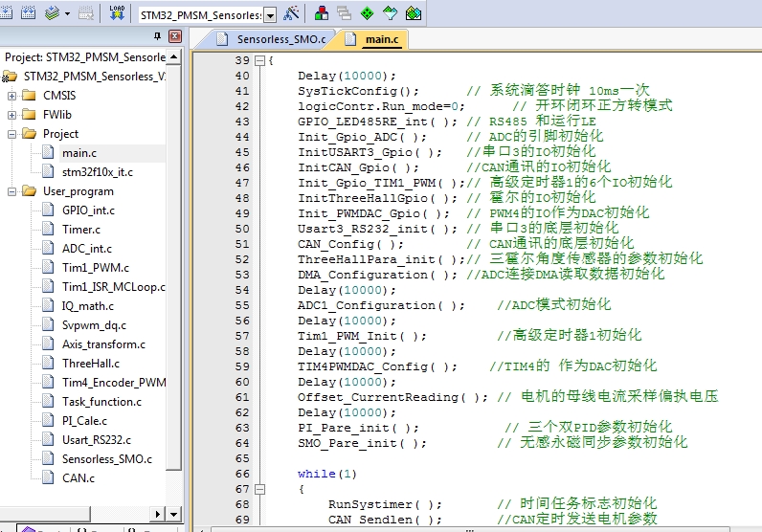Viewport: 762px width, 532px height.
Task: Select the STM32_PMSM_Sensorless_V target node
Action: point(94,77)
